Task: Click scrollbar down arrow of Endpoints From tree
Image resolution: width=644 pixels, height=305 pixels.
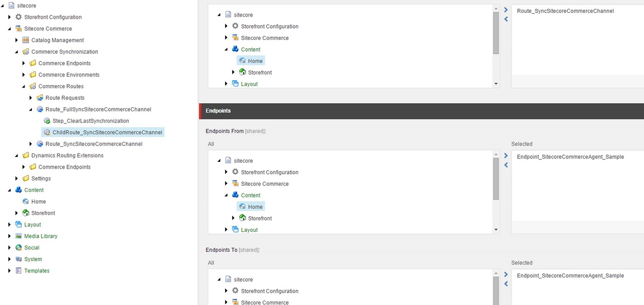Action: pyautogui.click(x=496, y=230)
